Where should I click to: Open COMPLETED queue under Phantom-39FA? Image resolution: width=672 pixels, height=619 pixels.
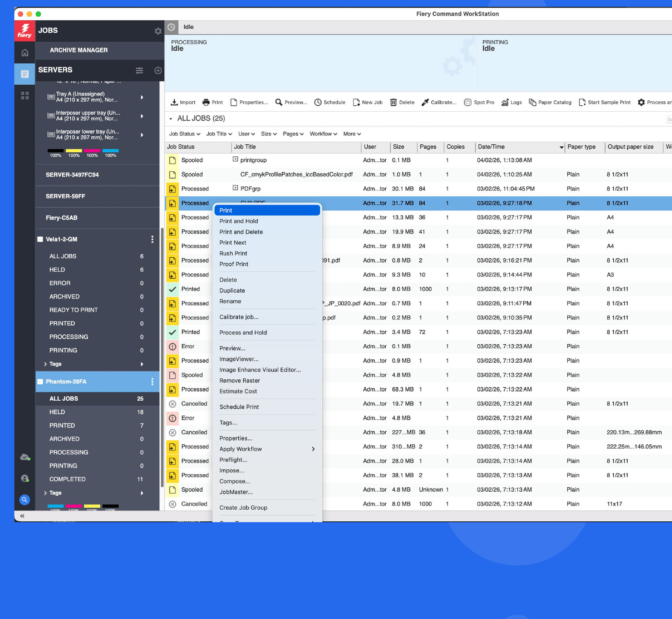click(97, 479)
